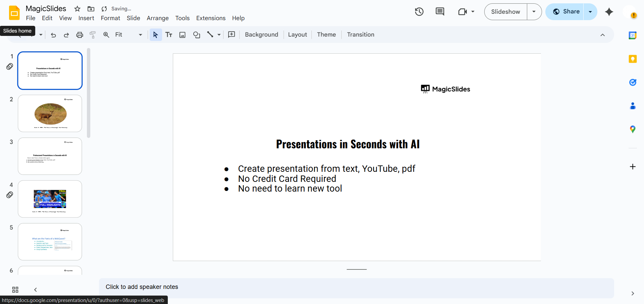Open Google Keep in side panel
This screenshot has width=644, height=304.
(x=632, y=59)
